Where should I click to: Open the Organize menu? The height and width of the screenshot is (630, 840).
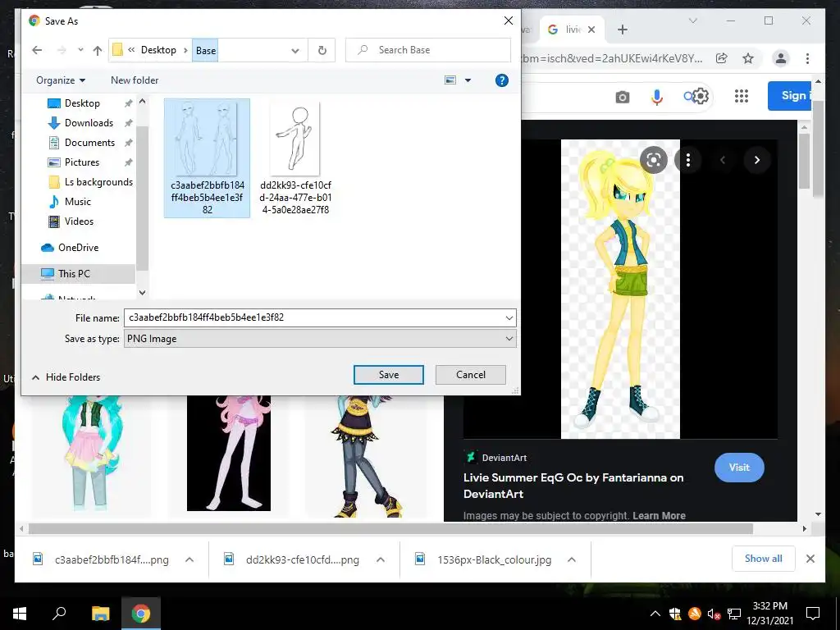pos(61,80)
